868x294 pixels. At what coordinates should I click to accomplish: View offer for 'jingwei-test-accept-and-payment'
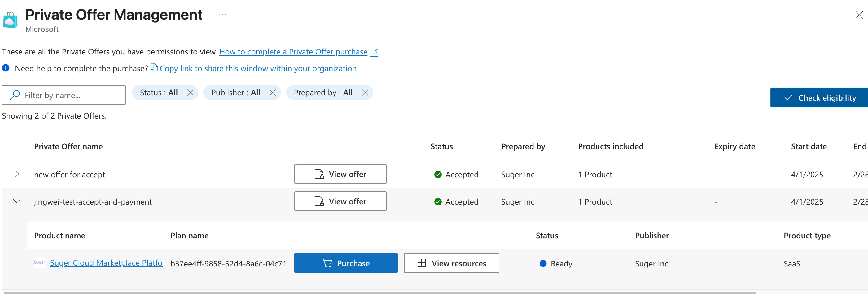[x=340, y=201]
